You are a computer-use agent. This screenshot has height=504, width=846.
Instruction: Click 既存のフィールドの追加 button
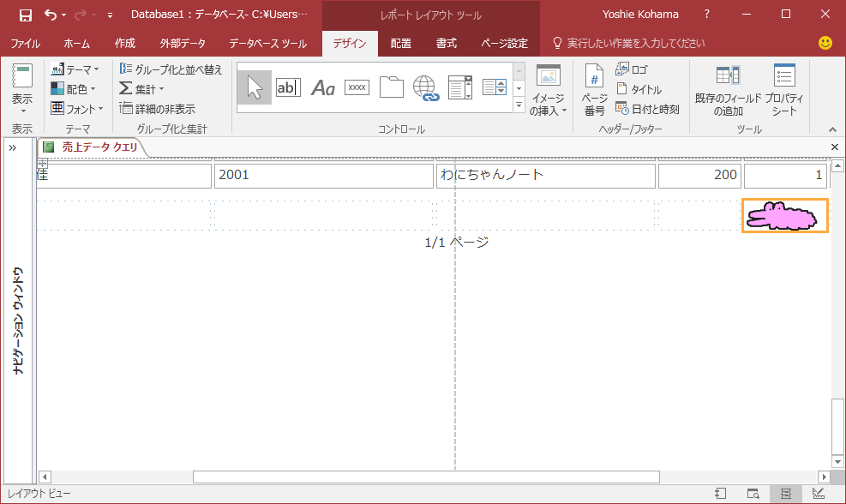(728, 90)
